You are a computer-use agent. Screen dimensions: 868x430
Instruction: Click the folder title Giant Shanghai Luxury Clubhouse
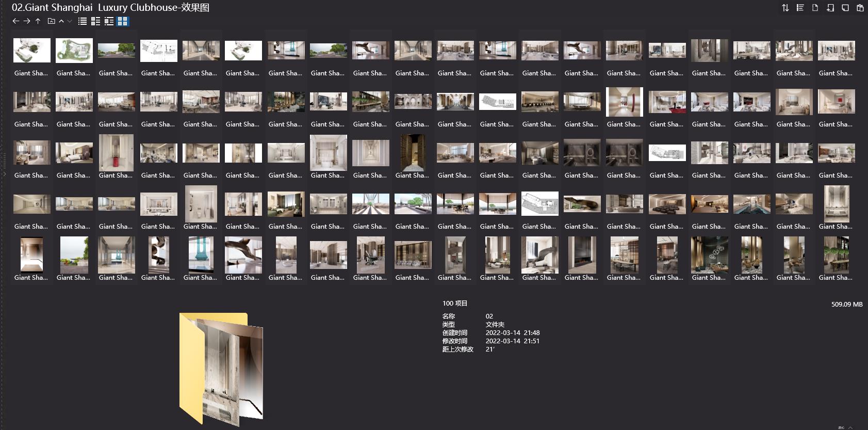[110, 8]
